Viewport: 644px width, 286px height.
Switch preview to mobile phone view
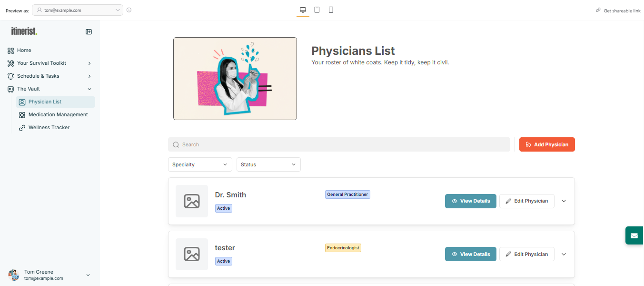coord(331,10)
